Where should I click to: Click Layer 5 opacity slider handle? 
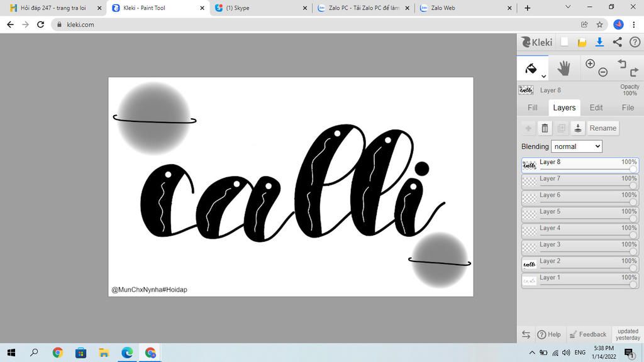[633, 218]
